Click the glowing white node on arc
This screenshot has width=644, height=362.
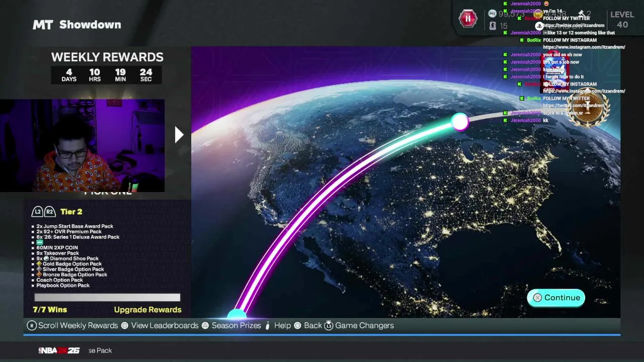pyautogui.click(x=459, y=122)
